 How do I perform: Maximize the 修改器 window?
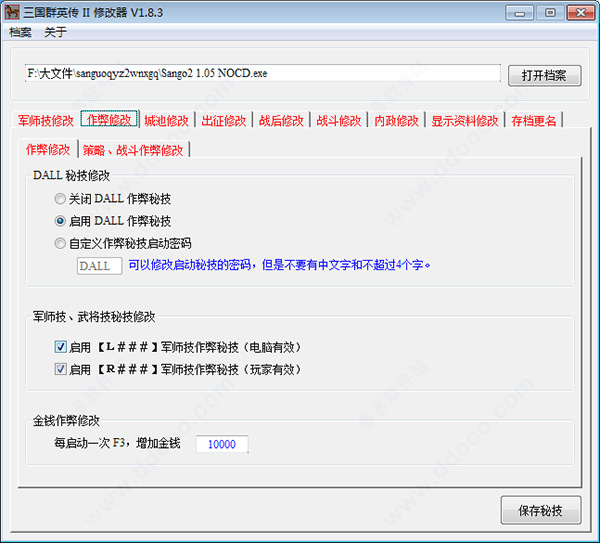(550, 13)
